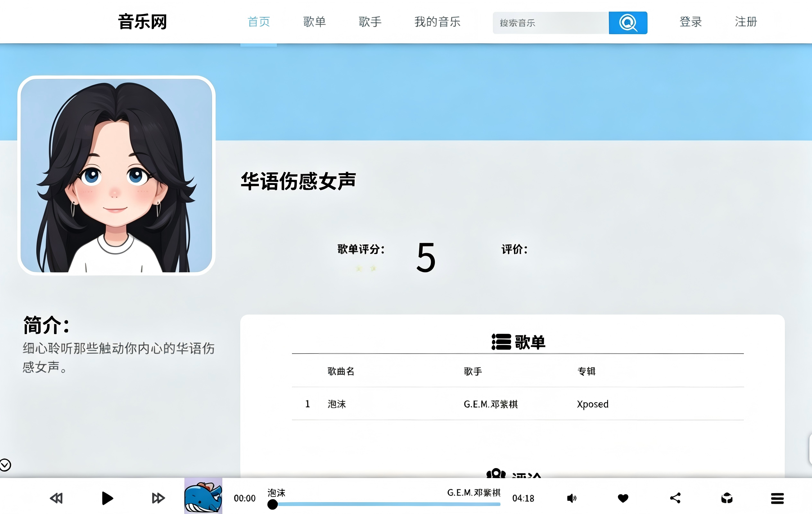Open the playlist queue menu icon

point(777,498)
